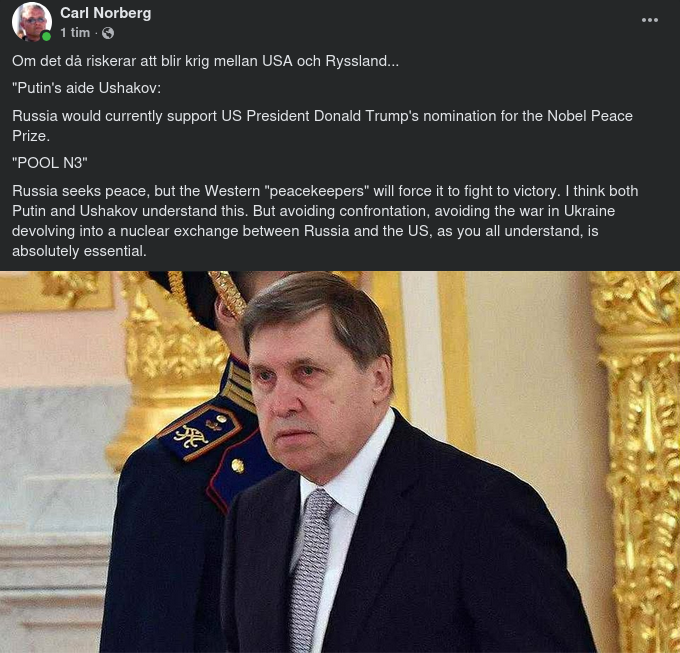Click the ornate gold column on the right
This screenshot has width=680, height=653.
640,450
